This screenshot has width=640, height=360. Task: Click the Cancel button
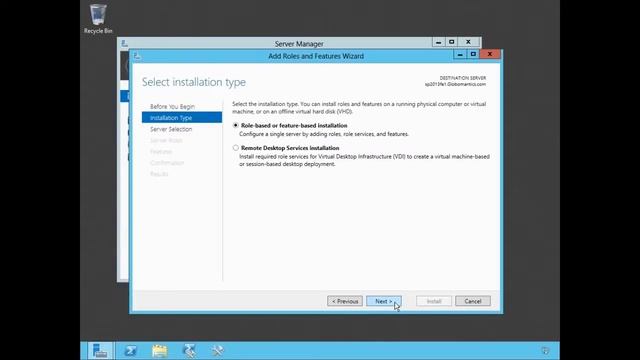click(473, 301)
